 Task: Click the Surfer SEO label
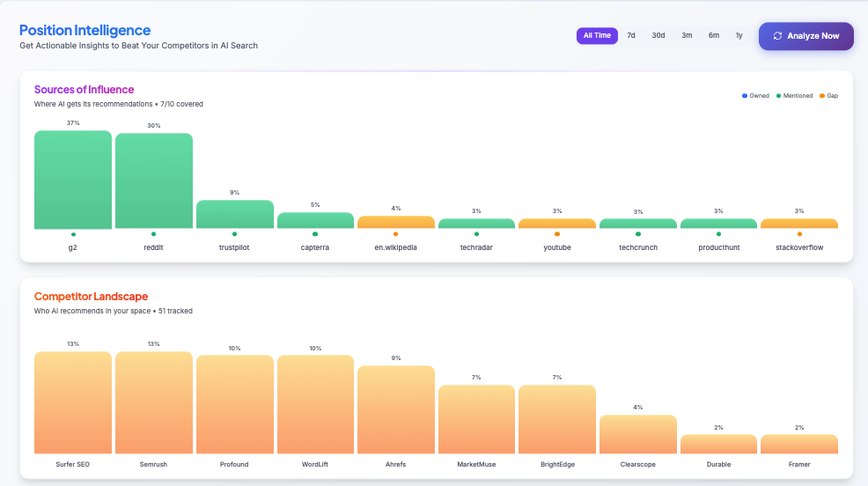tap(72, 464)
